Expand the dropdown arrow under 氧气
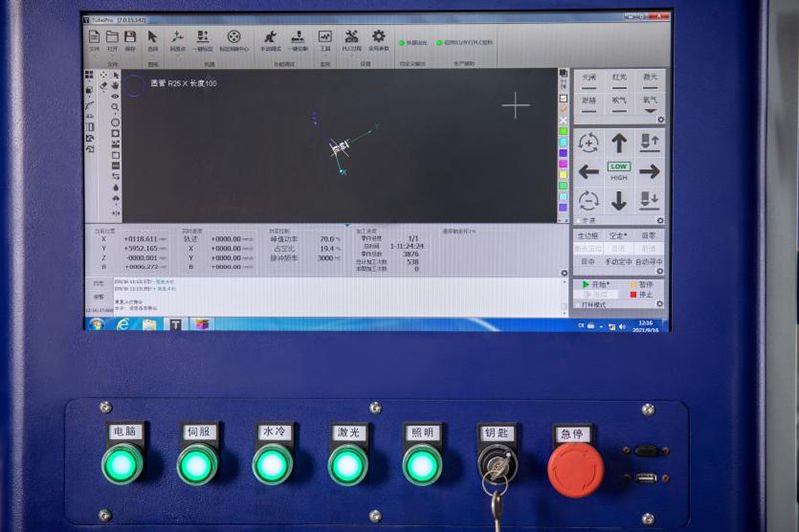799x532 pixels. (x=649, y=112)
